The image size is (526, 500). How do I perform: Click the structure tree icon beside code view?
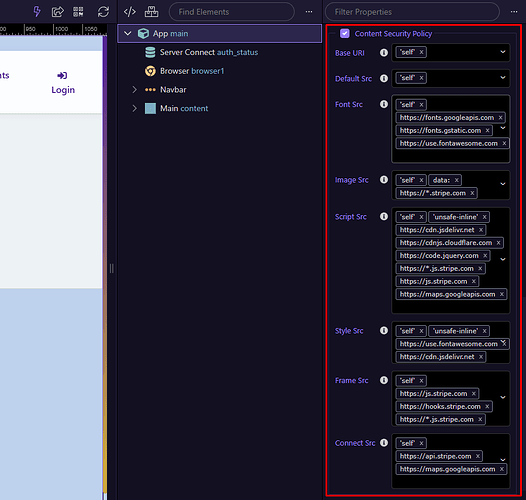151,12
